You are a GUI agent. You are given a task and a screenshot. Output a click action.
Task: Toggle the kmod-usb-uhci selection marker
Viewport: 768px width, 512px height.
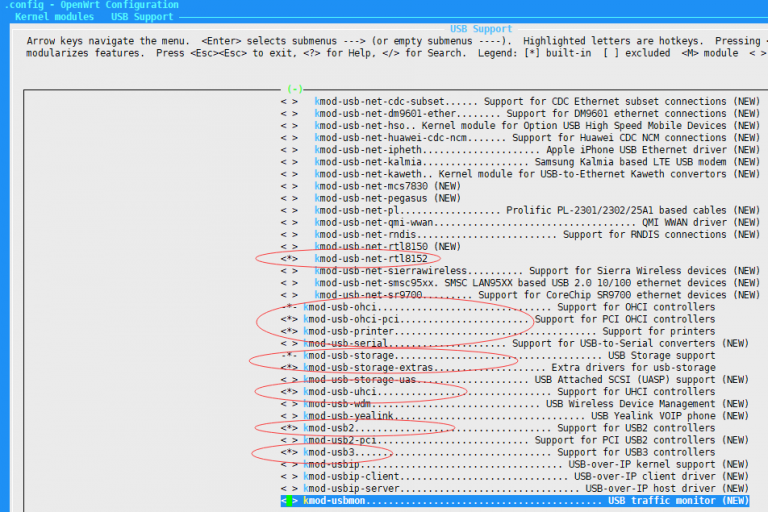click(x=289, y=392)
